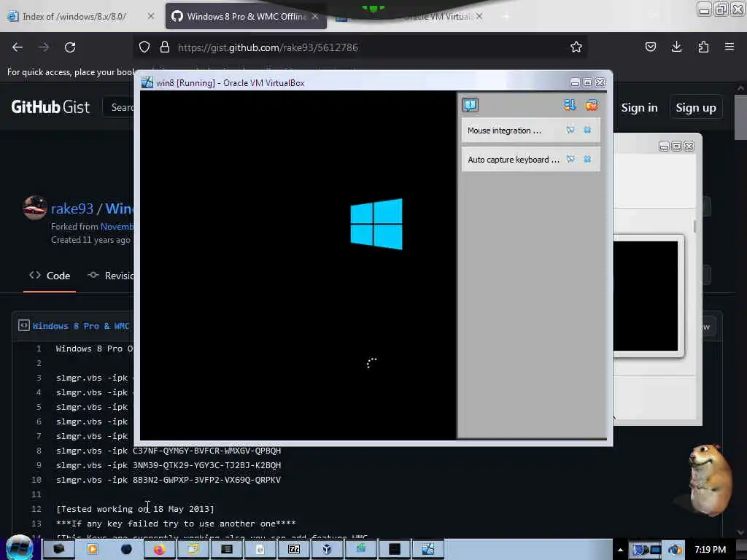Go back in Firefox browser
This screenshot has width=747, height=560.
[18, 47]
